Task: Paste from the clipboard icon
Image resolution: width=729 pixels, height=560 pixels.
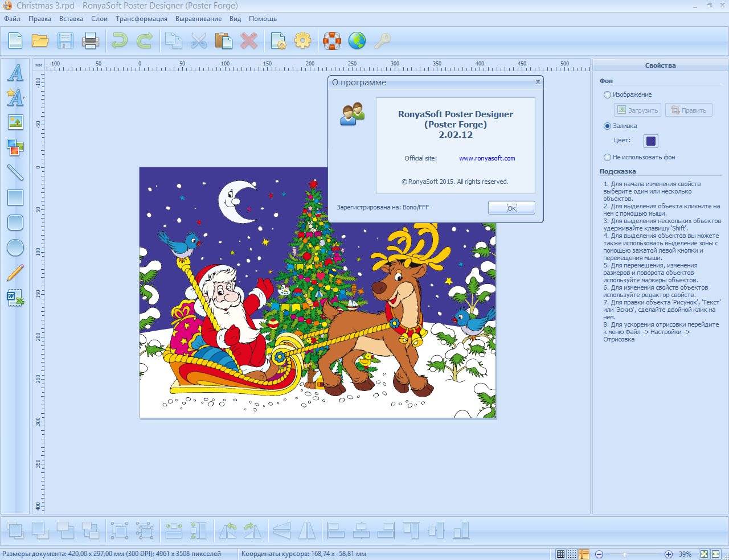Action: [223, 40]
